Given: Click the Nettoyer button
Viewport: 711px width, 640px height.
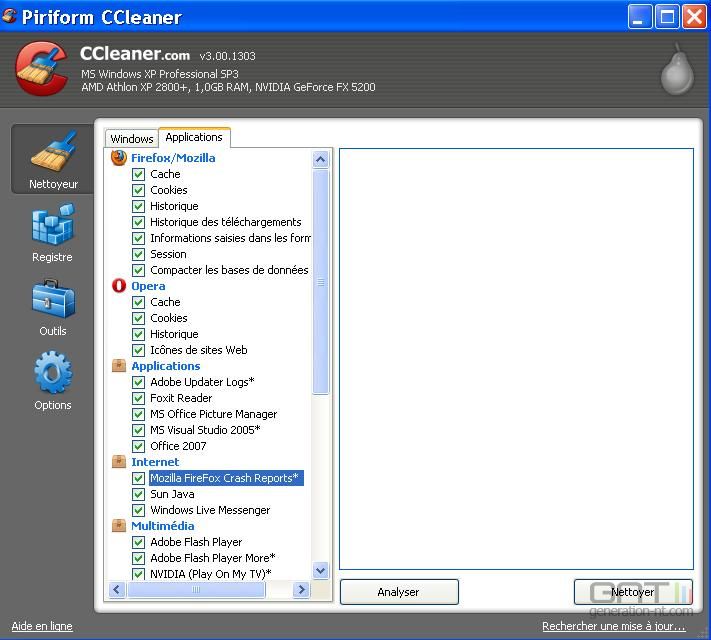Looking at the screenshot, I should [x=633, y=592].
